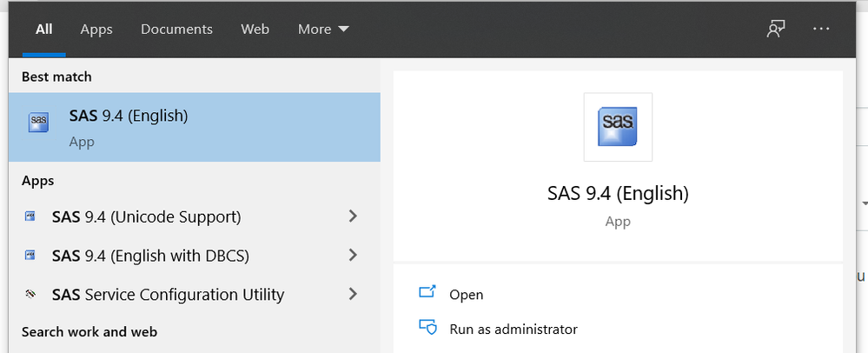This screenshot has width=868, height=353.
Task: Switch to the Web tab
Action: point(255,29)
